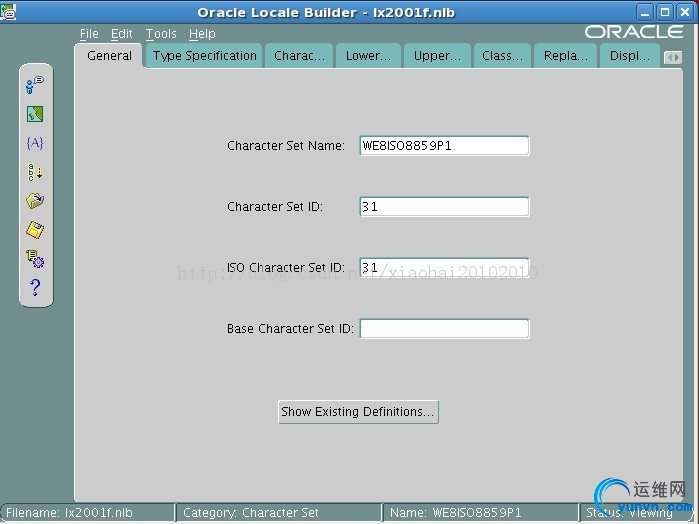Click the Base Character Set ID field
This screenshot has height=524, width=699.
[444, 329]
